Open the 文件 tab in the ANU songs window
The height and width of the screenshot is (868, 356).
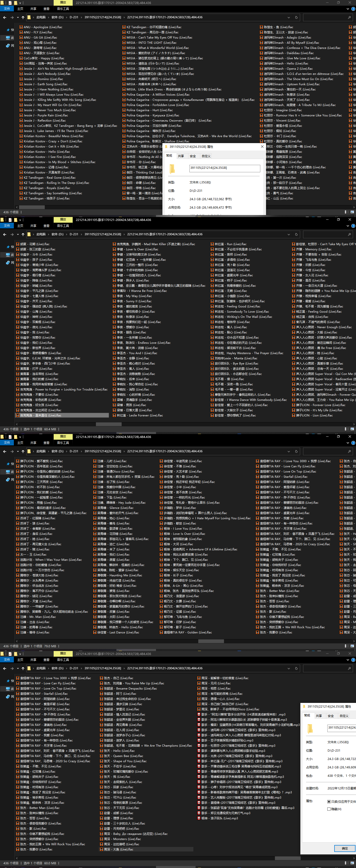click(x=7, y=9)
